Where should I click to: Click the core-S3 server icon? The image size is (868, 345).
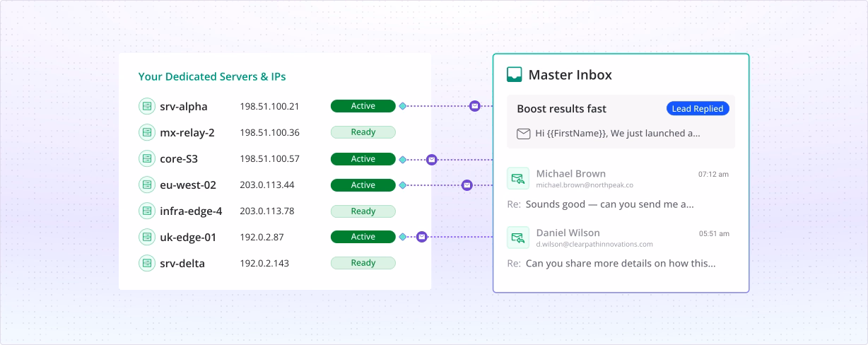146,159
